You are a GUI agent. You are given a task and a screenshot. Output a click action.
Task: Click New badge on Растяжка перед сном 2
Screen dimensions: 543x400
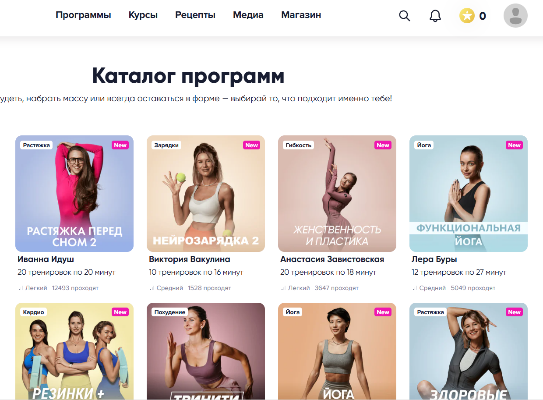[120, 145]
